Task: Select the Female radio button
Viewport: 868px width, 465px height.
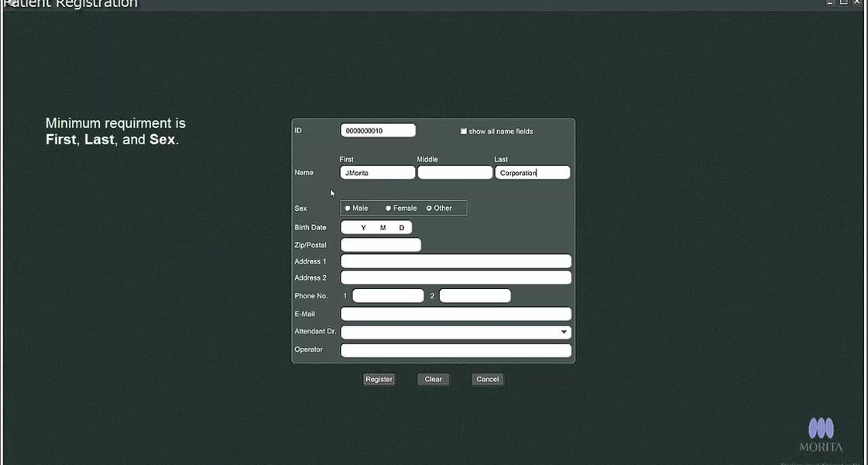Action: [388, 208]
